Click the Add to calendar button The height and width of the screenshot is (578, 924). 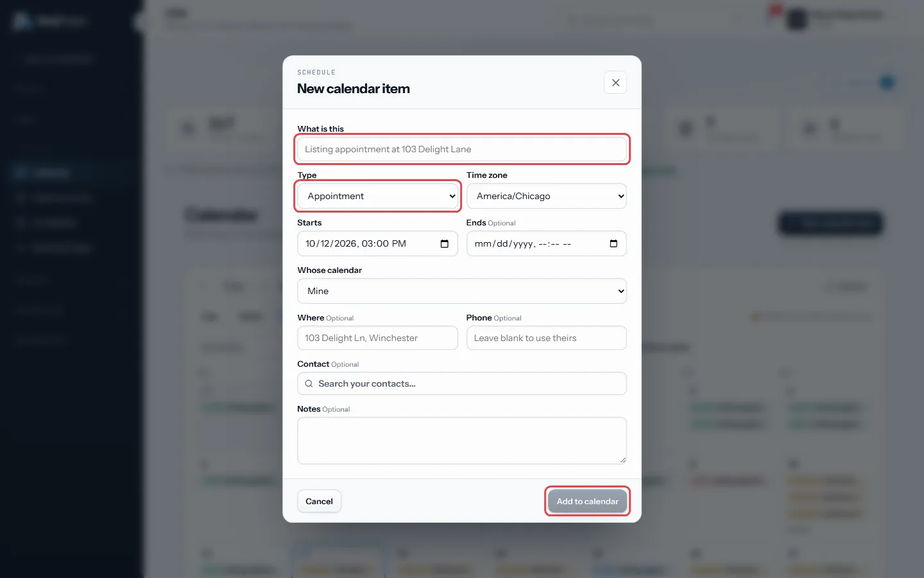pyautogui.click(x=588, y=501)
